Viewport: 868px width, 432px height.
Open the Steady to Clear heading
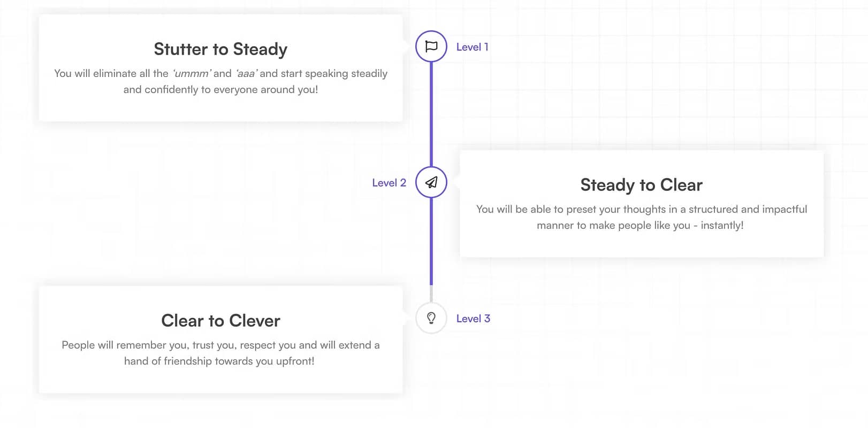click(x=642, y=185)
